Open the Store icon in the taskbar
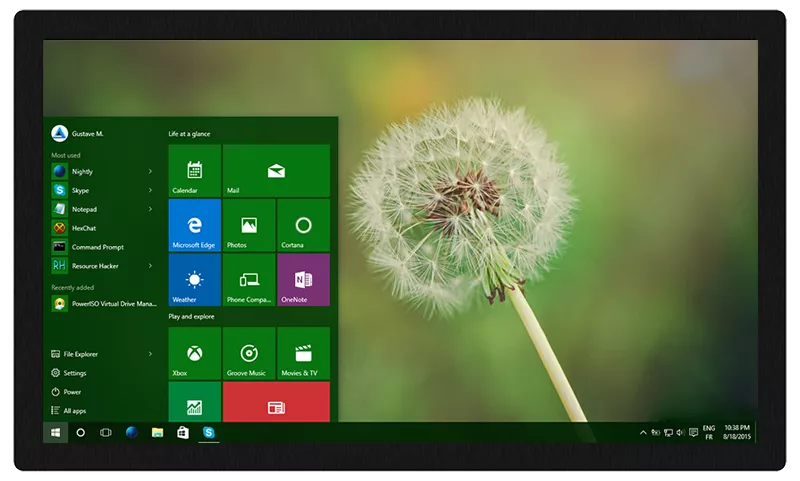Image resolution: width=800 pixels, height=481 pixels. (183, 432)
